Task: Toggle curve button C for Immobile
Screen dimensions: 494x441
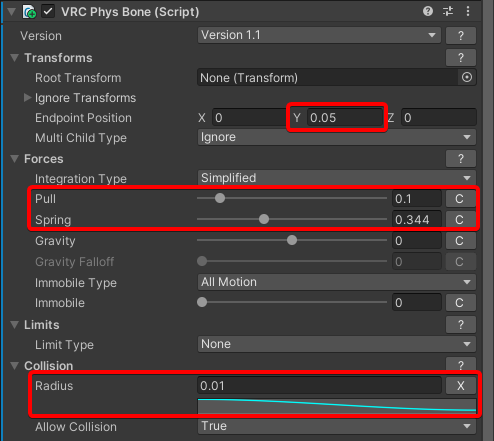Action: pyautogui.click(x=461, y=303)
